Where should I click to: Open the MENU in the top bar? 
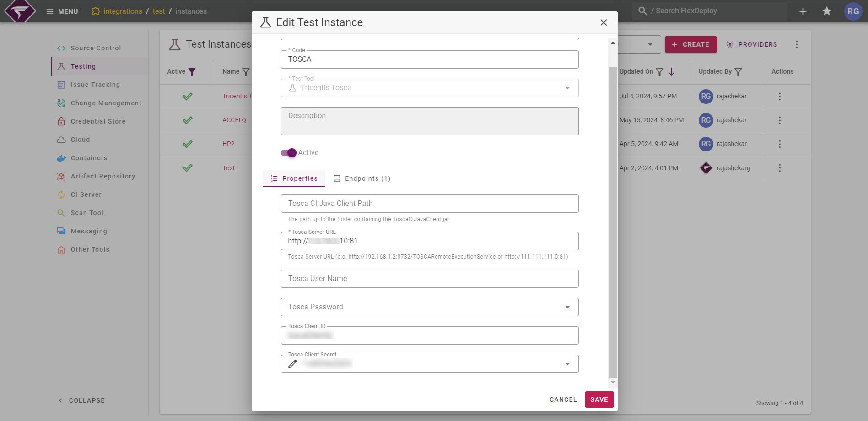point(62,11)
